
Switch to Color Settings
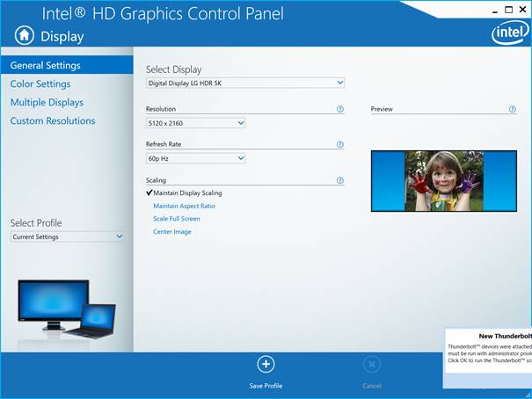[40, 83]
